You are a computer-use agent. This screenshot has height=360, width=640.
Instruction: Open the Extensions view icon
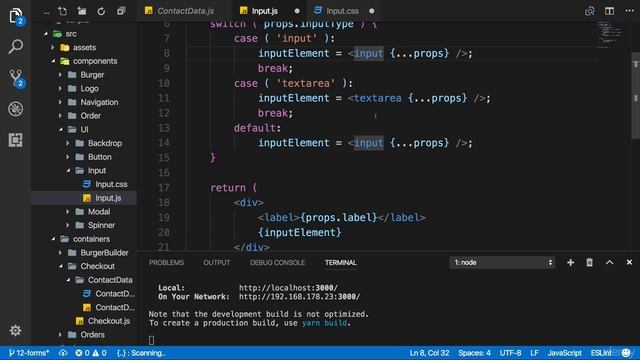(x=16, y=140)
